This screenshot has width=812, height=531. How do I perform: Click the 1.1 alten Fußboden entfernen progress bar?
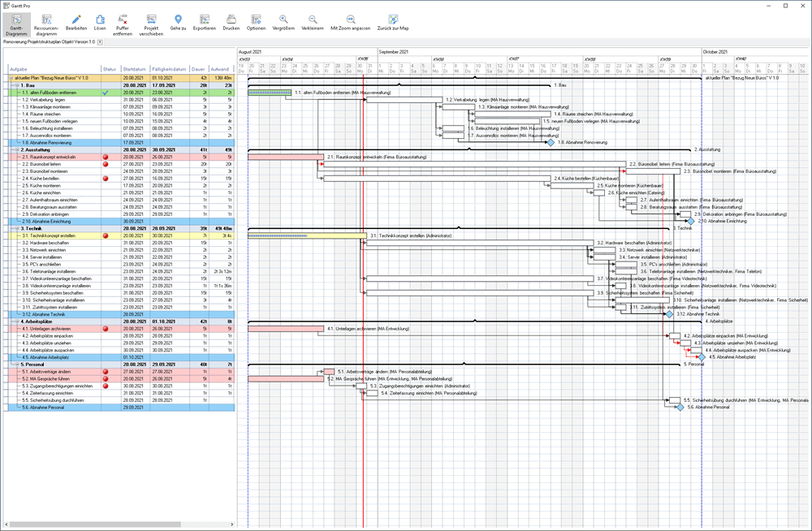(270, 93)
